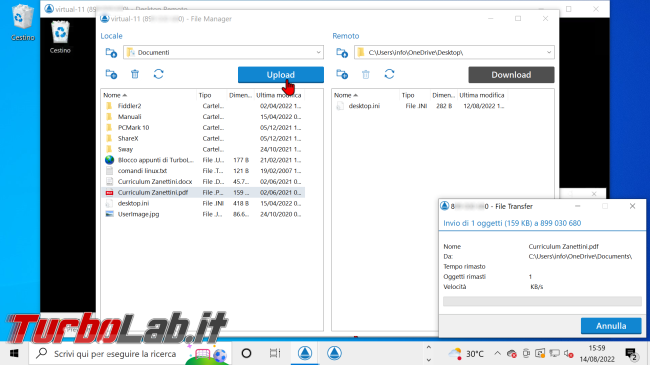Open the 30°C weather widget
Image resolution: width=650 pixels, height=365 pixels.
466,354
